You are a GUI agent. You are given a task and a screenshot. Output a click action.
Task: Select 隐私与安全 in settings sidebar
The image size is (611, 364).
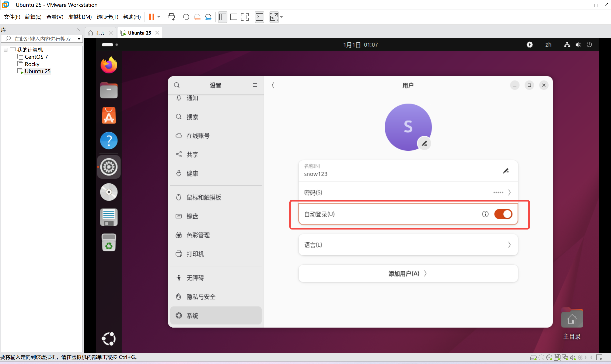pos(201,297)
